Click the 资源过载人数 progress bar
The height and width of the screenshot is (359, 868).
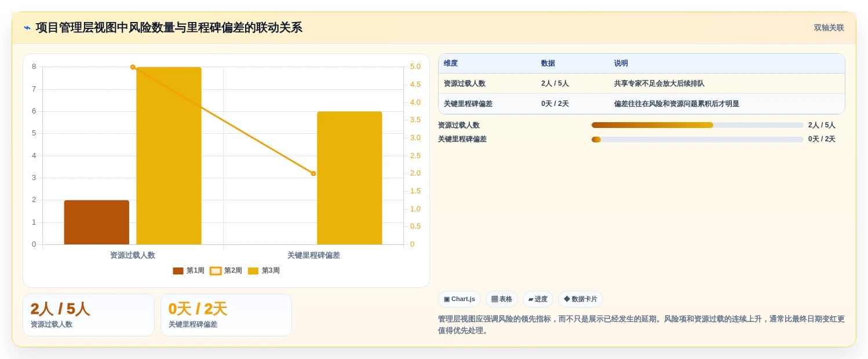pyautogui.click(x=698, y=125)
